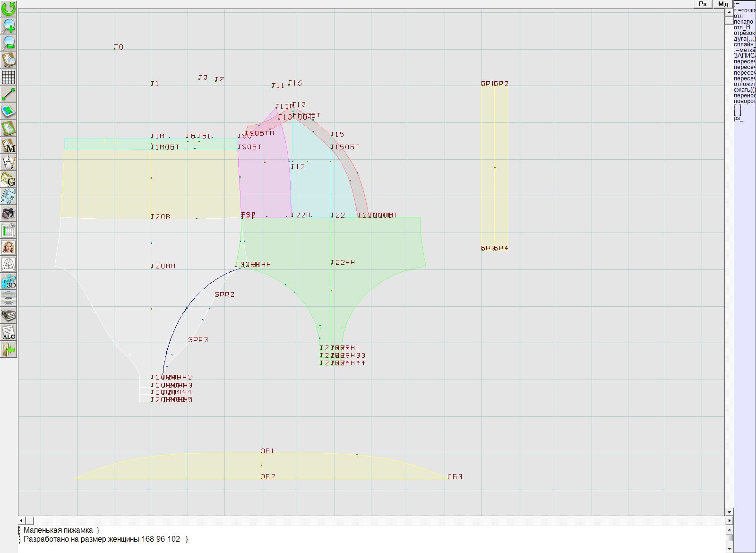Click the camera snapshot icon
756x553 pixels.
9,213
